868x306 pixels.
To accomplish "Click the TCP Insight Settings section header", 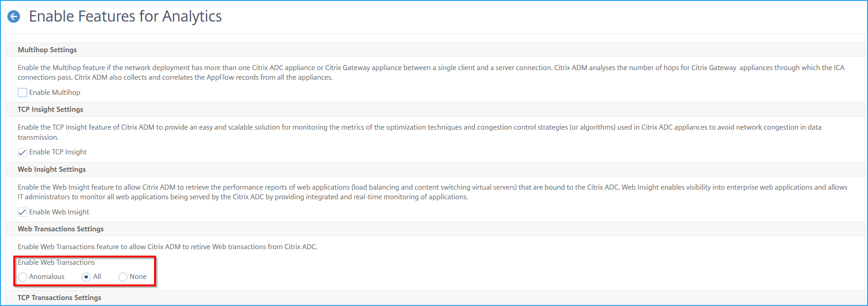I will point(50,109).
